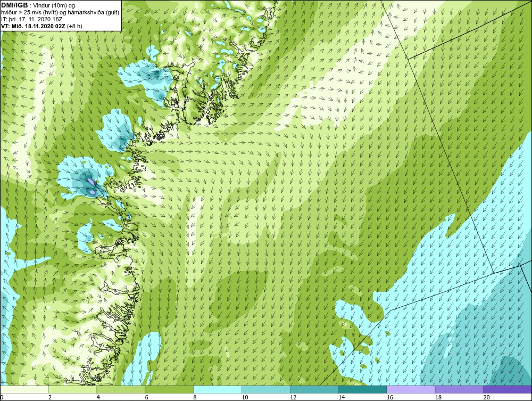Click the '(+8 h)' forecast offset text
Screen dimensions: 532x401
tap(74, 26)
